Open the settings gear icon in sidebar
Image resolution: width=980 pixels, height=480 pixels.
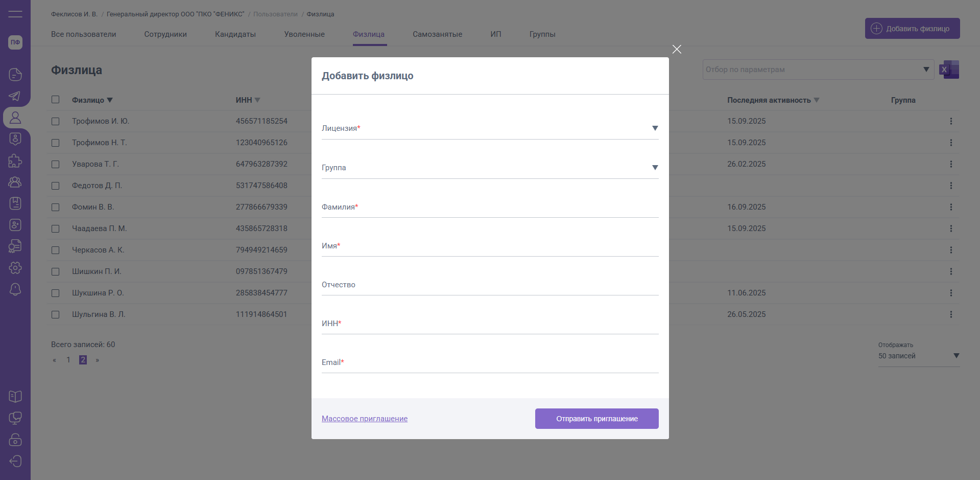pyautogui.click(x=15, y=268)
